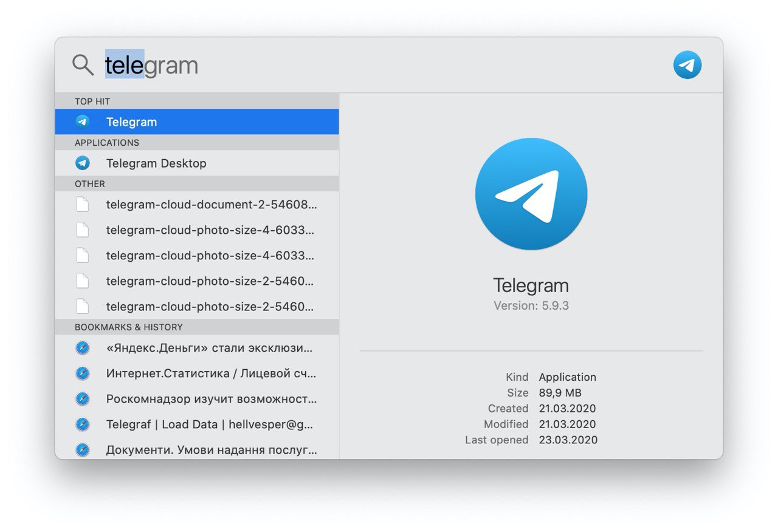The width and height of the screenshot is (778, 532).
Task: Click into the Spotlight field containing 'telegram'
Action: tap(383, 65)
